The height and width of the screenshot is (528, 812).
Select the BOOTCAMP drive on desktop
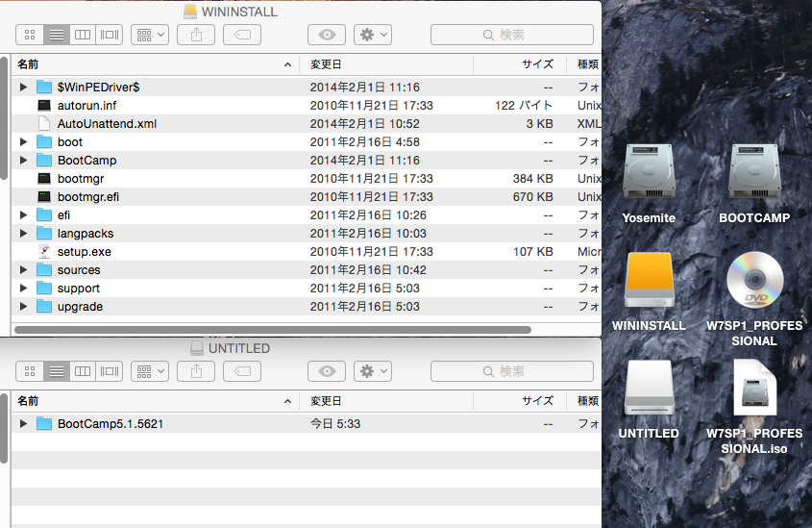click(x=754, y=172)
